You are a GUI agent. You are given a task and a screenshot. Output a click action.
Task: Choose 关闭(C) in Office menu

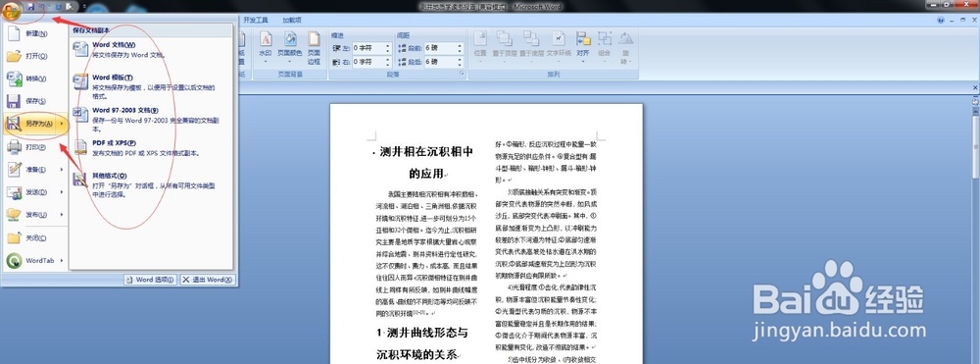[35, 238]
